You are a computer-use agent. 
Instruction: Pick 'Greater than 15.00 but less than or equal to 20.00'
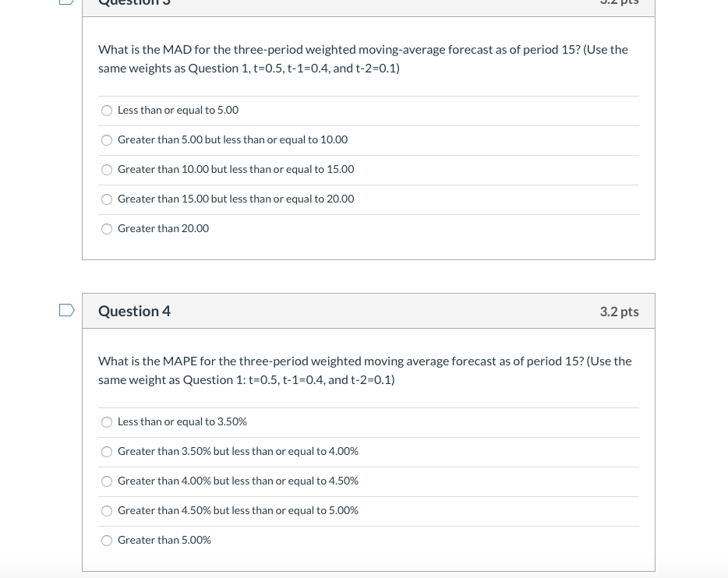coord(107,199)
